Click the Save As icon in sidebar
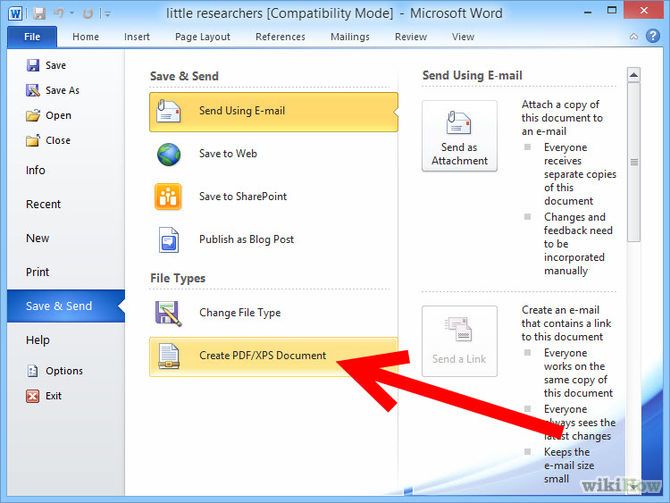670x503 pixels. 33,90
